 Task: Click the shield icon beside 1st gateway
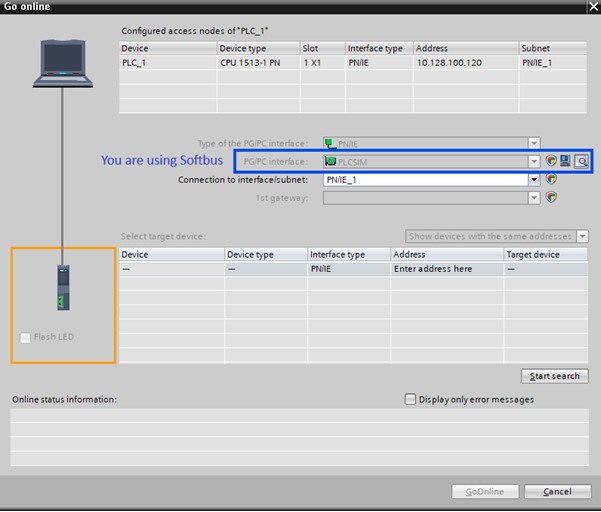(x=551, y=198)
